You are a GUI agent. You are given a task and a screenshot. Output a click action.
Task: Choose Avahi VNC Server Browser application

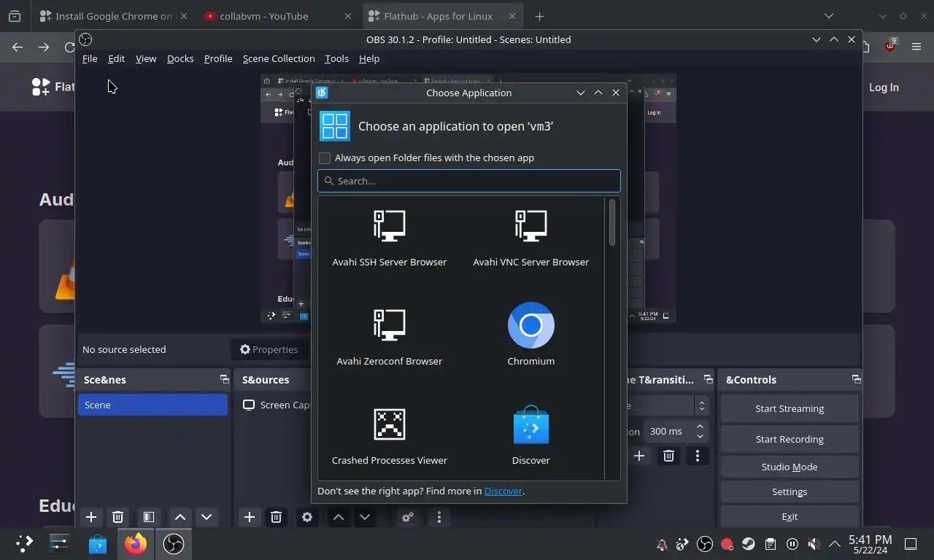click(x=530, y=238)
